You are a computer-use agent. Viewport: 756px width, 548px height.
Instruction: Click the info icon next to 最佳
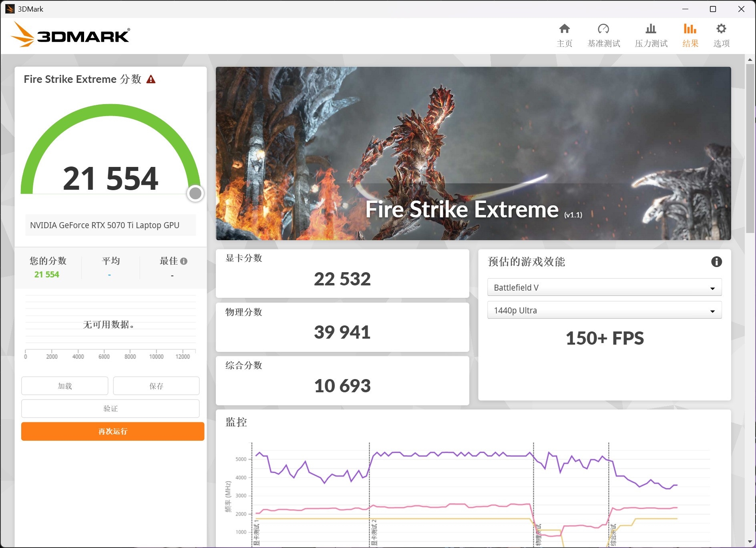(x=184, y=261)
